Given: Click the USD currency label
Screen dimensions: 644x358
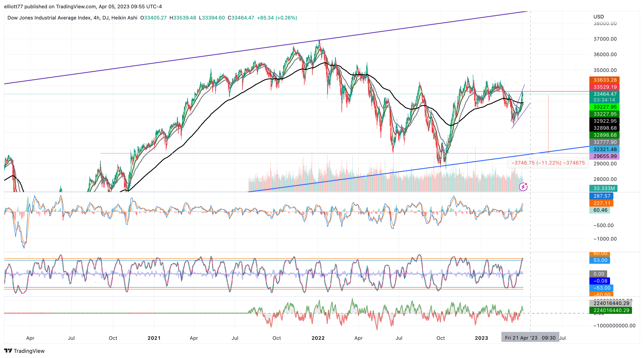Looking at the screenshot, I should point(598,17).
